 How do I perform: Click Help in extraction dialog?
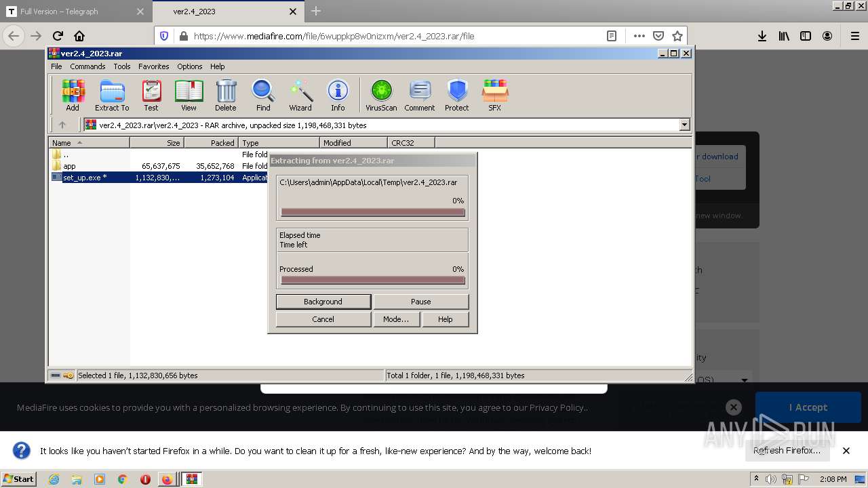point(445,319)
